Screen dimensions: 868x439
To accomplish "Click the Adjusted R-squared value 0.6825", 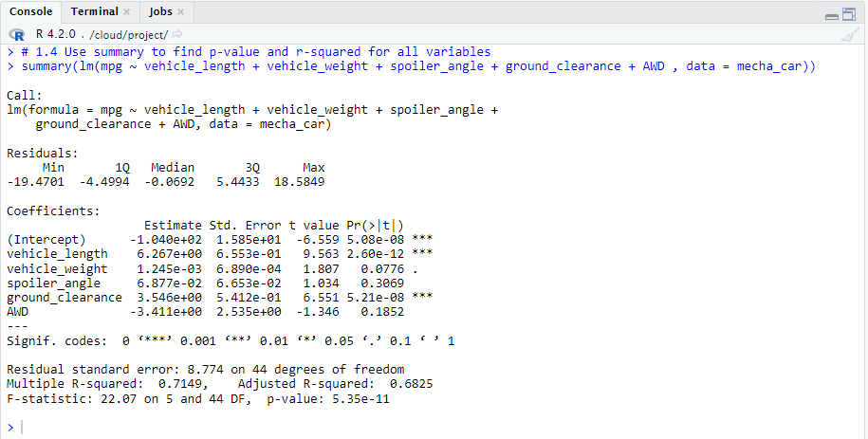I will click(412, 384).
